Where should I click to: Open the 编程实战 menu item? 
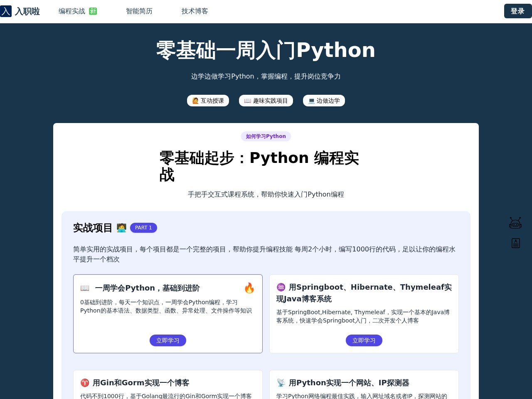tap(72, 11)
